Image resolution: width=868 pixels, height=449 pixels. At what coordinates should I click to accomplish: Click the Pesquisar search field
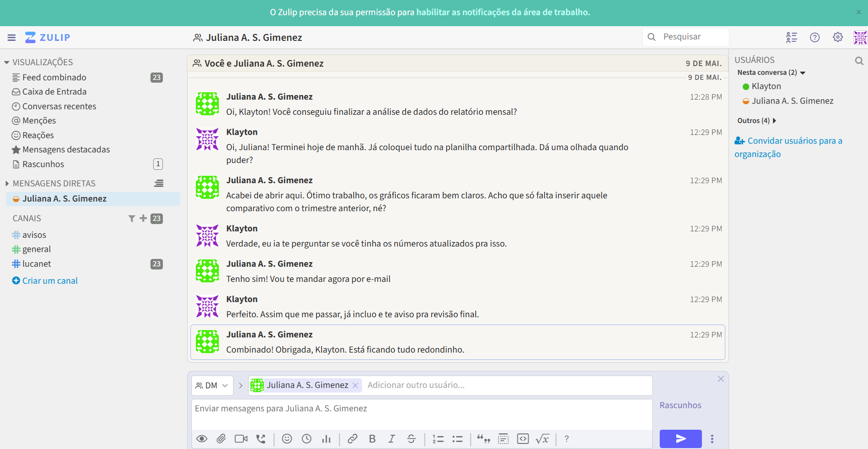click(x=692, y=37)
